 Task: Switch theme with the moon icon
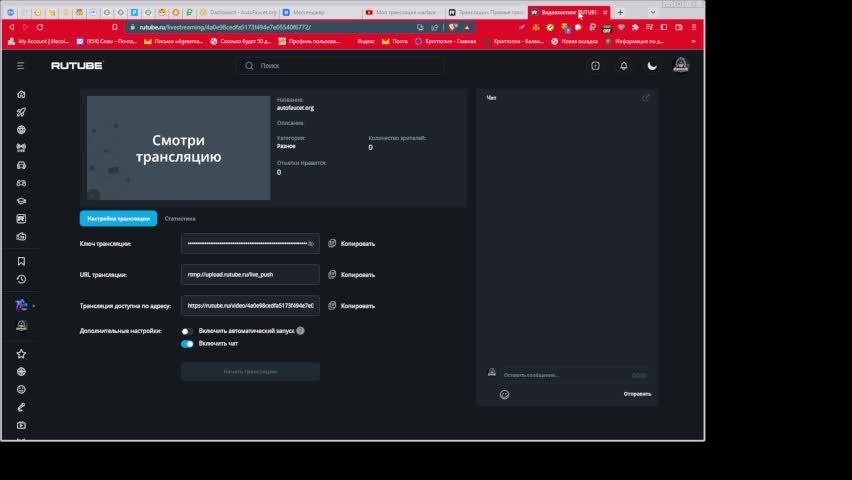[x=652, y=66]
